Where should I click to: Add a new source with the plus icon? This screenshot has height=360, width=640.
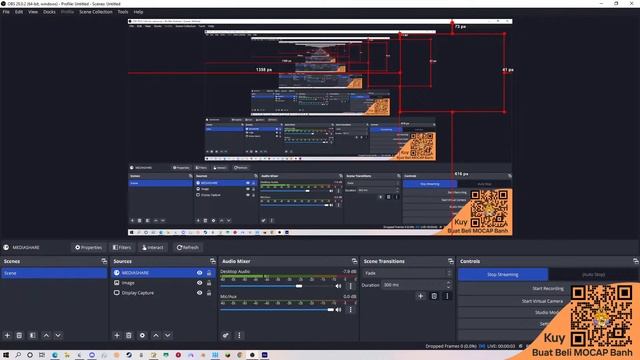coord(117,335)
